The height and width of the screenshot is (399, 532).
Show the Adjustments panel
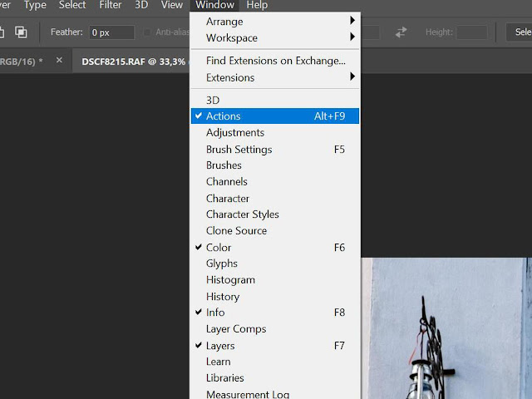click(275, 132)
